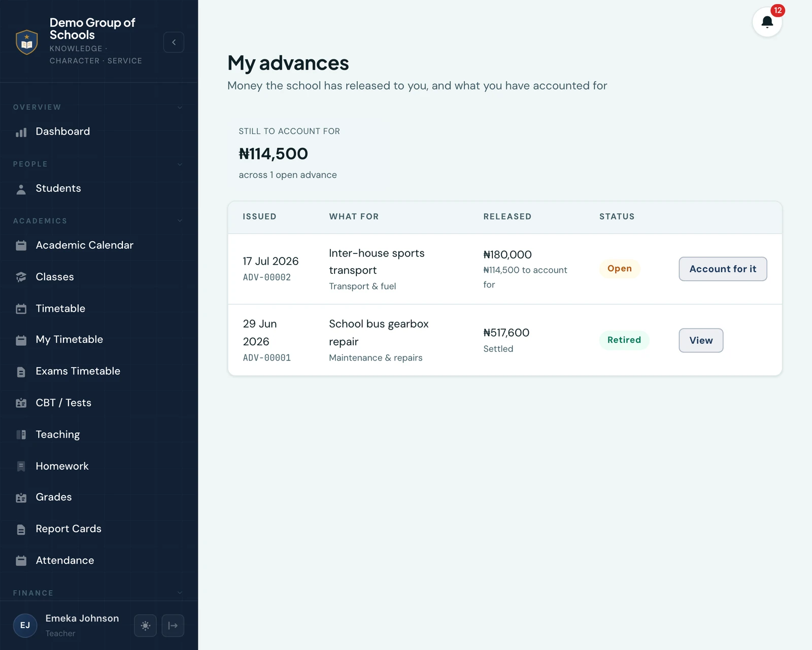Viewport: 812px width, 650px height.
Task: Click the Academic Calendar icon
Action: [x=21, y=245]
